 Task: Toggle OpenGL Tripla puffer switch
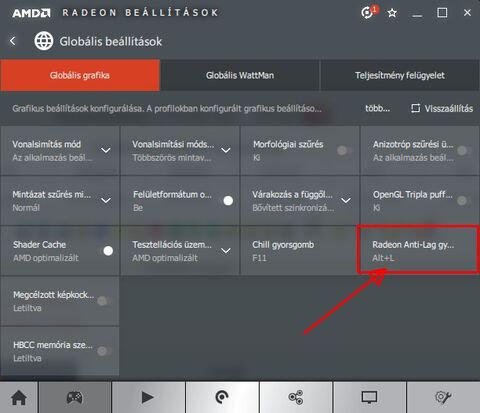464,201
